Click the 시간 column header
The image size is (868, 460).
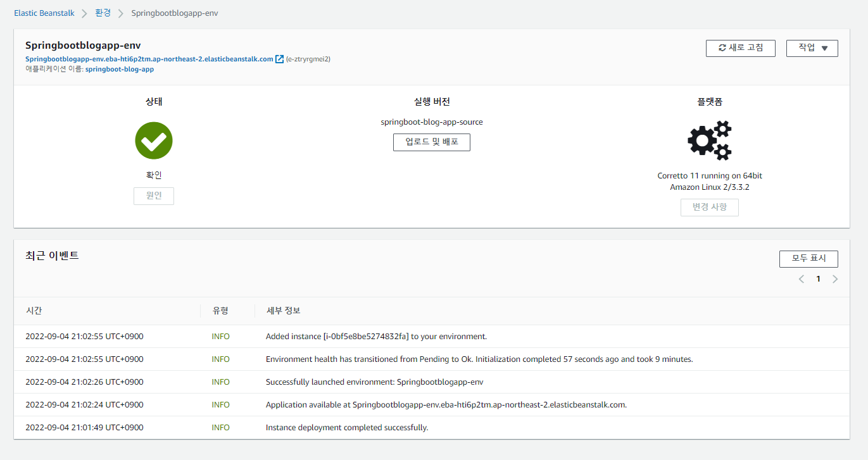(34, 311)
